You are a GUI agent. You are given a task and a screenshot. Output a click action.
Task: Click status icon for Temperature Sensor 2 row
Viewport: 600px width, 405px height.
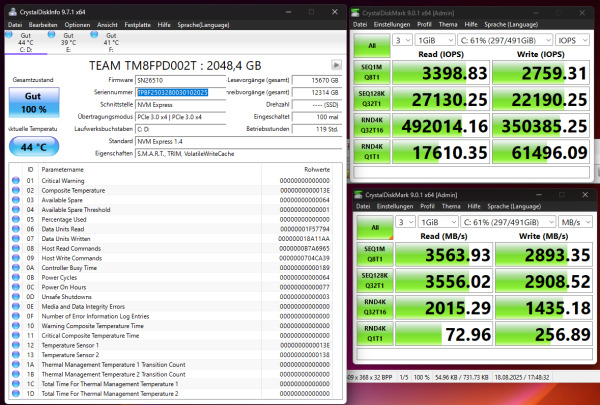coord(16,355)
